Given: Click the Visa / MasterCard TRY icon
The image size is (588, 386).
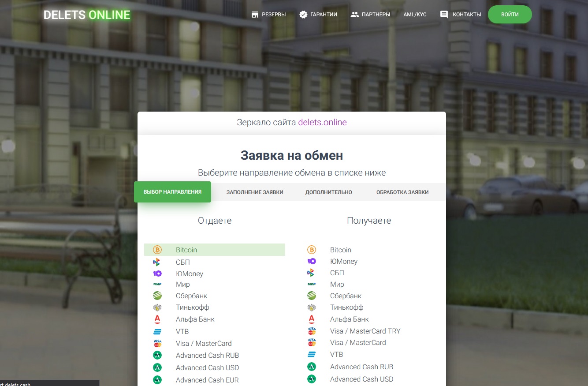Looking at the screenshot, I should tap(312, 331).
